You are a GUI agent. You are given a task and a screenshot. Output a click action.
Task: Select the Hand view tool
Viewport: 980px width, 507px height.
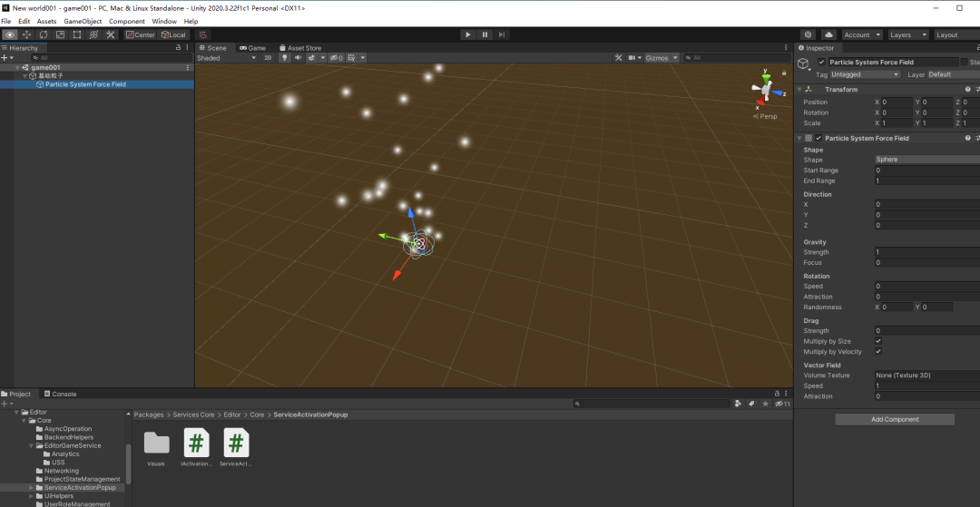pos(10,35)
